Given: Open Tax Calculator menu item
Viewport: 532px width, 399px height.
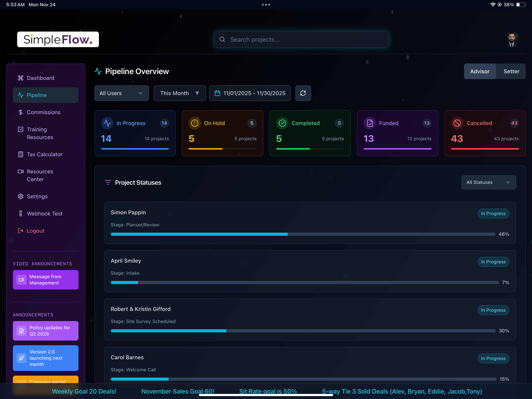Looking at the screenshot, I should [x=45, y=154].
